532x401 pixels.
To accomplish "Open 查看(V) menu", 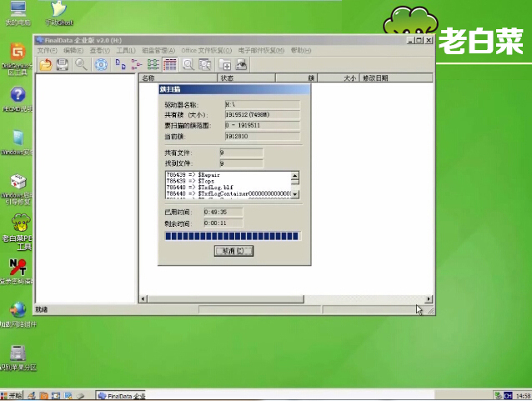I will (100, 51).
